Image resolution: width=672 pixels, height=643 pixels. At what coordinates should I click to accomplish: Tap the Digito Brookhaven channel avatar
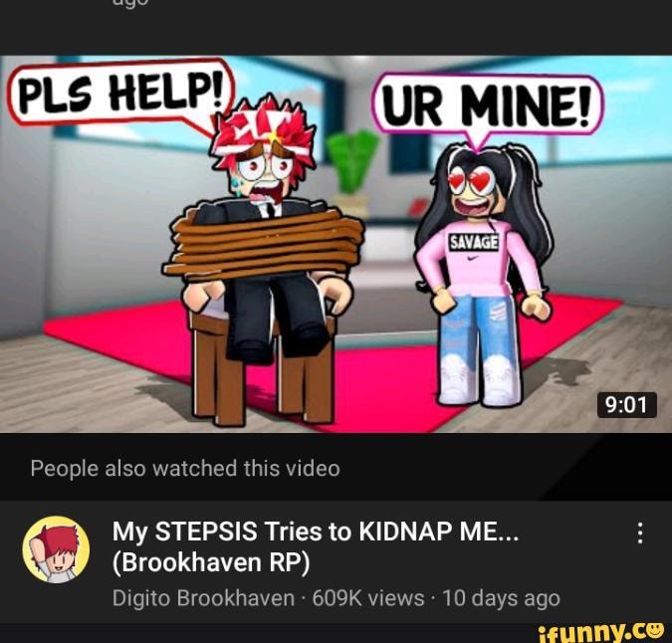tap(56, 549)
